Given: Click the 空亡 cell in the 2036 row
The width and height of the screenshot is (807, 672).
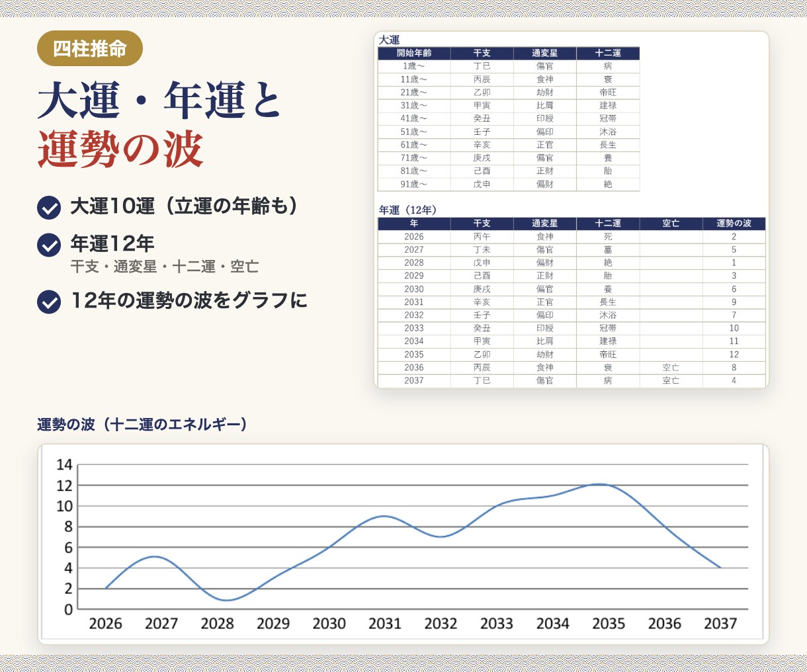Looking at the screenshot, I should tap(671, 368).
